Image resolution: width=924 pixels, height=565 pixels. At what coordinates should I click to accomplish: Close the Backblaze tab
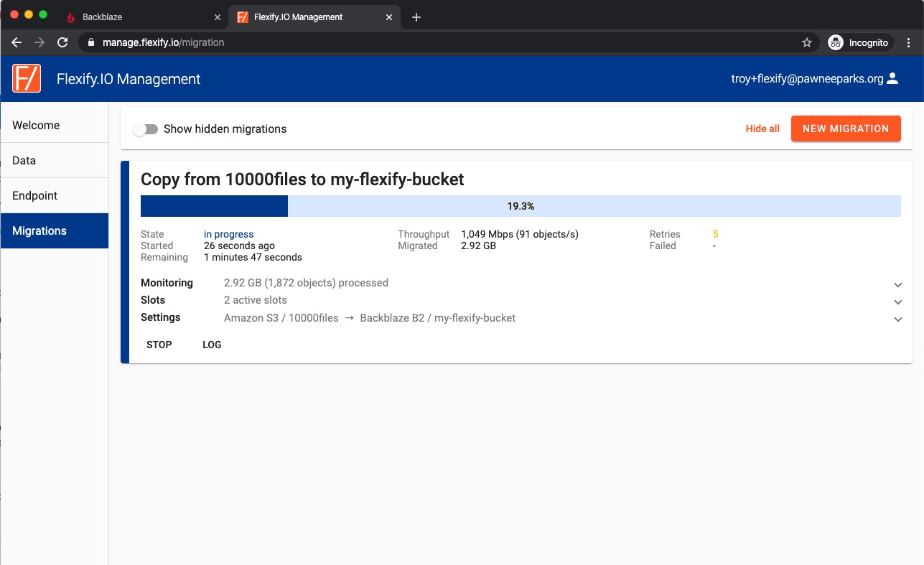click(218, 17)
